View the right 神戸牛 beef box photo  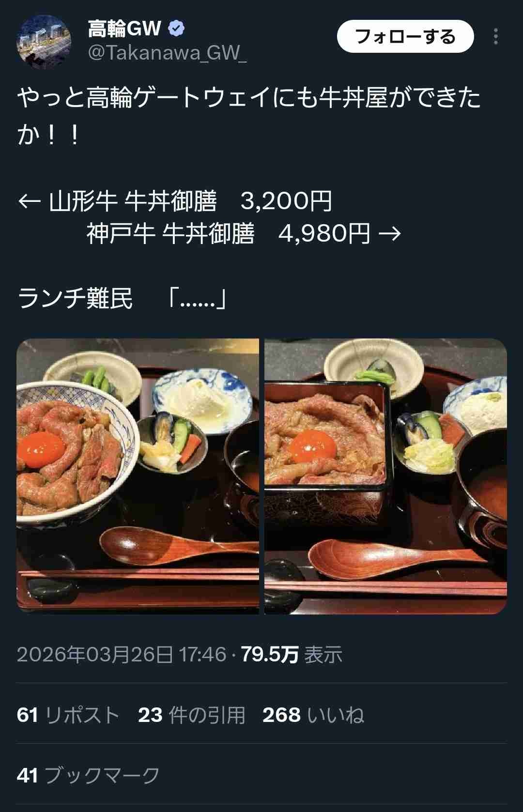pos(385,476)
